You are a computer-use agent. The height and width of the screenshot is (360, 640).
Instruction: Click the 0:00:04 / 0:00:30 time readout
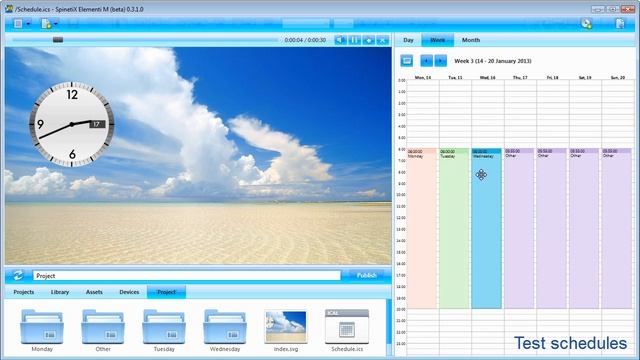pos(305,40)
